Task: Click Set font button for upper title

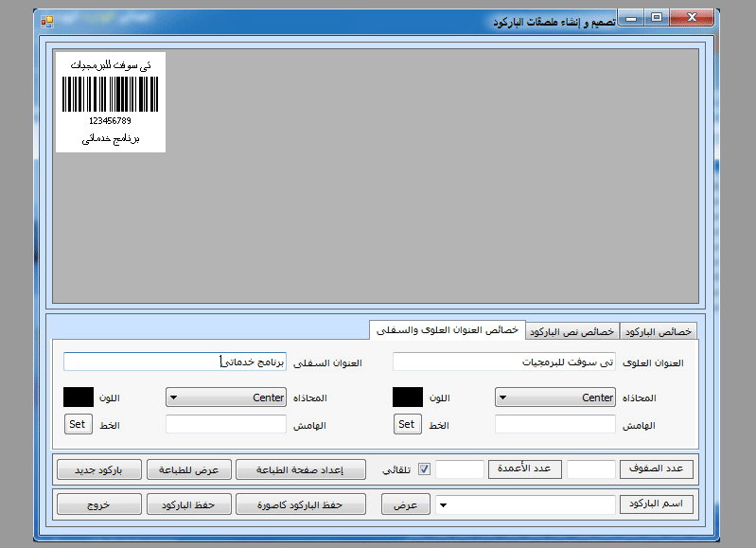Action: pos(408,425)
